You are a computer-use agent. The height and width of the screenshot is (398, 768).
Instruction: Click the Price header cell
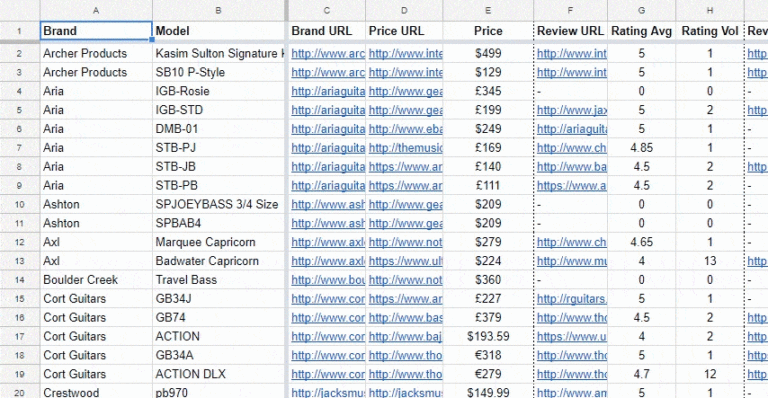(488, 31)
